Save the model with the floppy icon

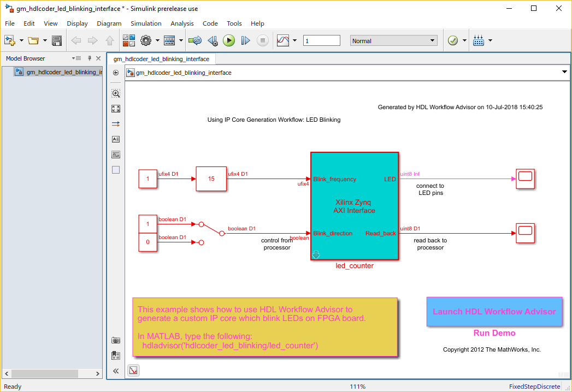coord(57,40)
